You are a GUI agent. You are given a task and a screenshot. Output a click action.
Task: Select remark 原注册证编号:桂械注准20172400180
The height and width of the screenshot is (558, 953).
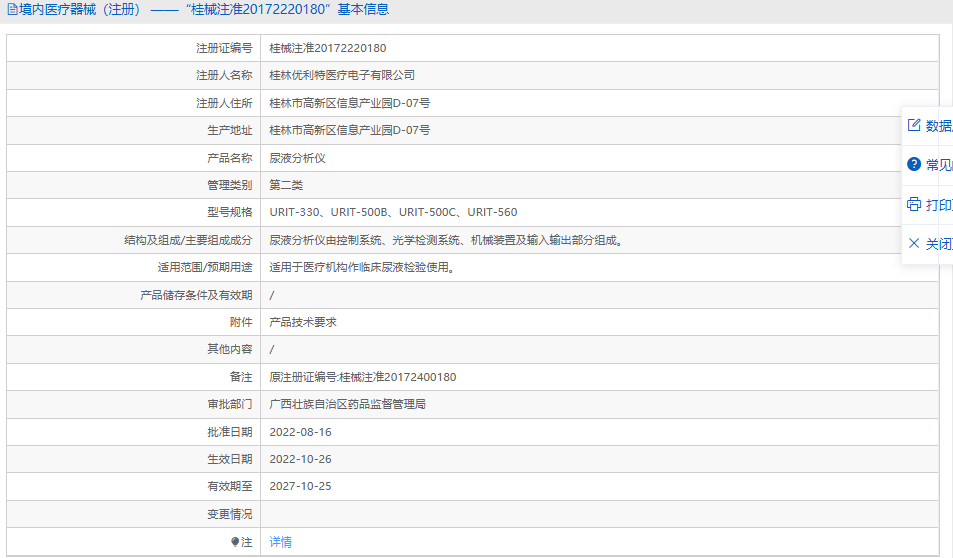(363, 377)
